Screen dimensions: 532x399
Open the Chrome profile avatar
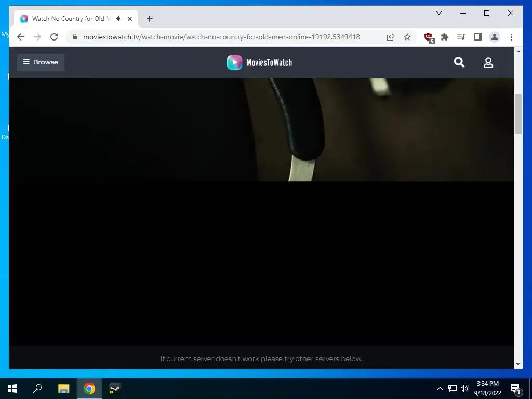tap(495, 37)
